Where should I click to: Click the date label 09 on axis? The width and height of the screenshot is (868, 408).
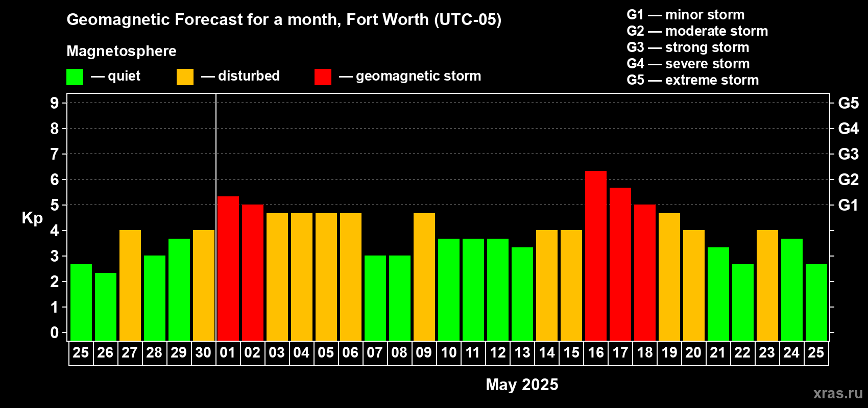coord(424,353)
